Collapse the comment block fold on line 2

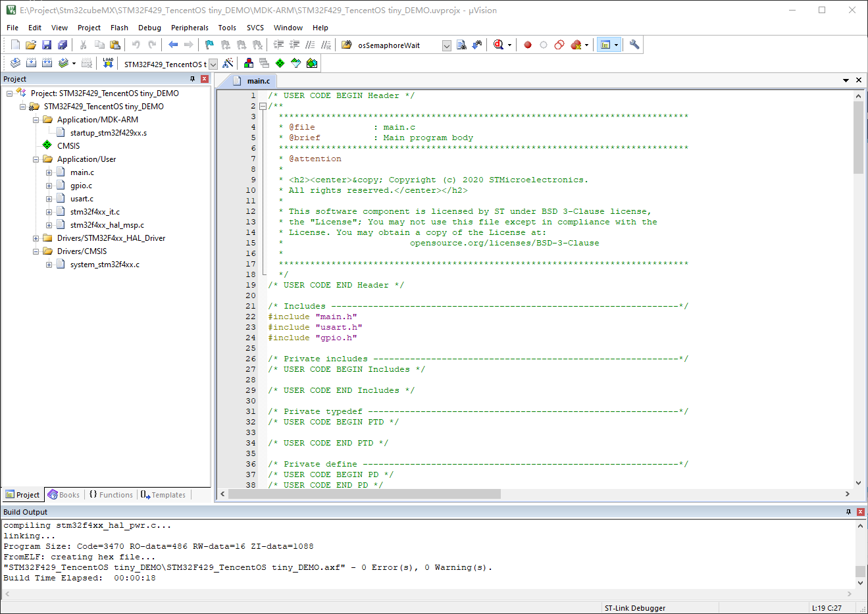coord(263,106)
